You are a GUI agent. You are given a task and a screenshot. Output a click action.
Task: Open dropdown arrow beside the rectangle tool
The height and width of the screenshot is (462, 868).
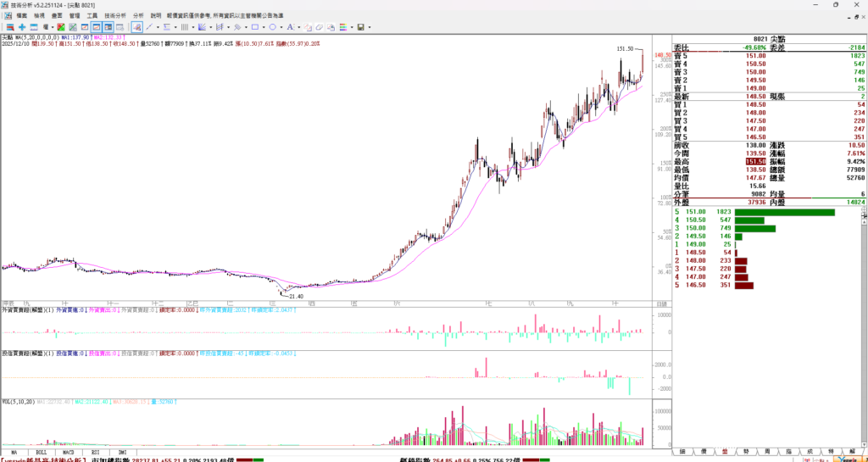coord(264,27)
